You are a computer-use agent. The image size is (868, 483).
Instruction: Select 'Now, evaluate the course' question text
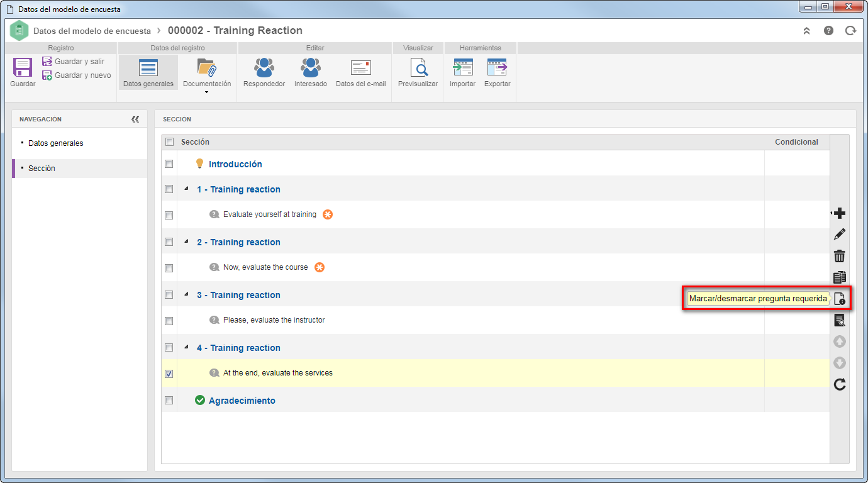tap(265, 267)
